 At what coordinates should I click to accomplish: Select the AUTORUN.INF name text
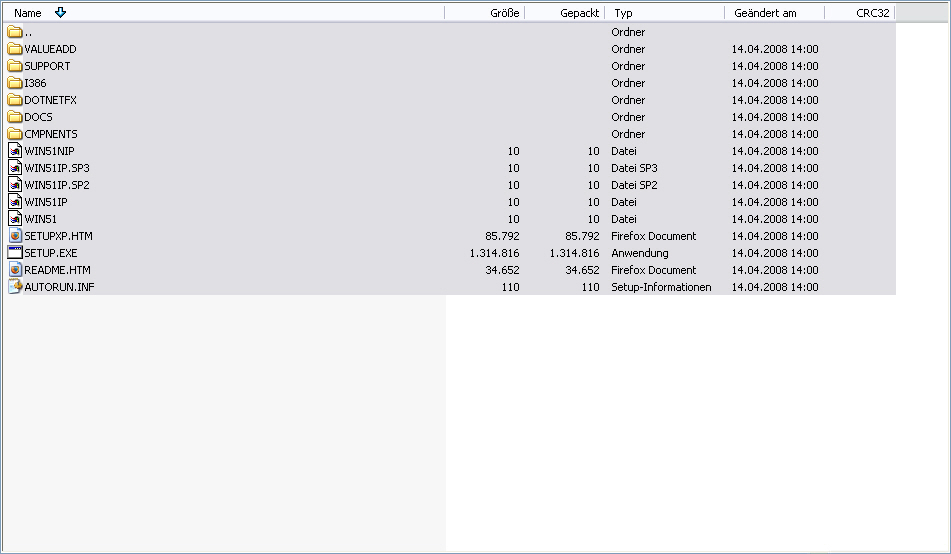click(x=59, y=287)
